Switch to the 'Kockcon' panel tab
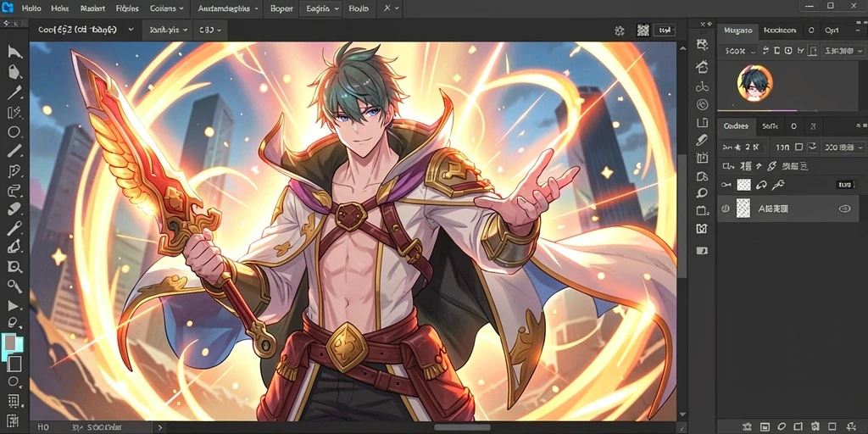Image resolution: width=868 pixels, height=434 pixels. (780, 31)
